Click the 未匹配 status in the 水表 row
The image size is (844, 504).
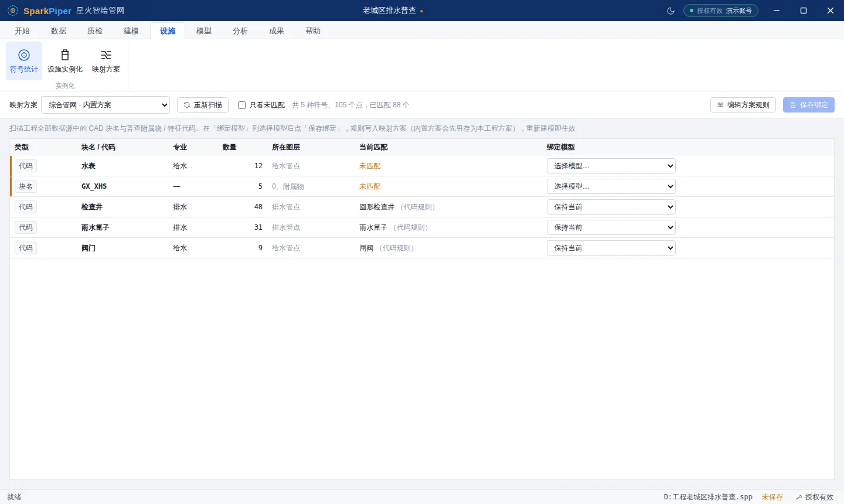(370, 166)
